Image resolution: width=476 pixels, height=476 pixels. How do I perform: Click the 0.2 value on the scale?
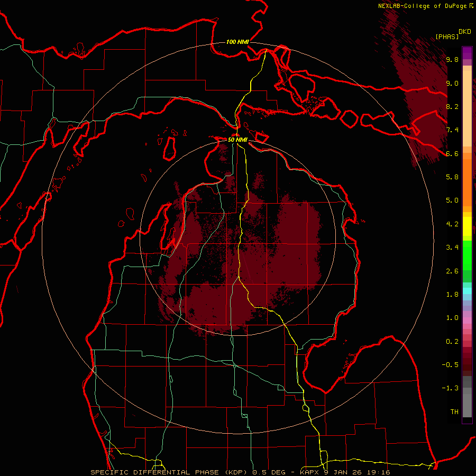click(x=452, y=342)
